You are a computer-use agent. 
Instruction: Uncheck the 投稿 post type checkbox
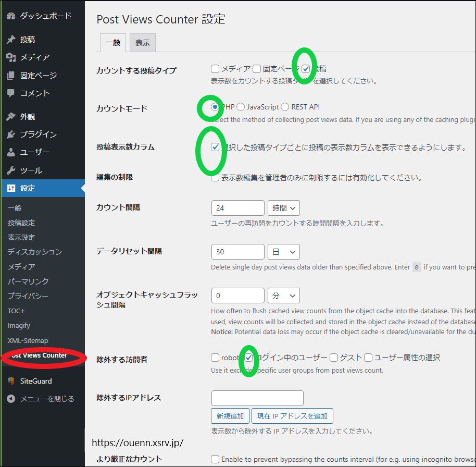[x=306, y=69]
